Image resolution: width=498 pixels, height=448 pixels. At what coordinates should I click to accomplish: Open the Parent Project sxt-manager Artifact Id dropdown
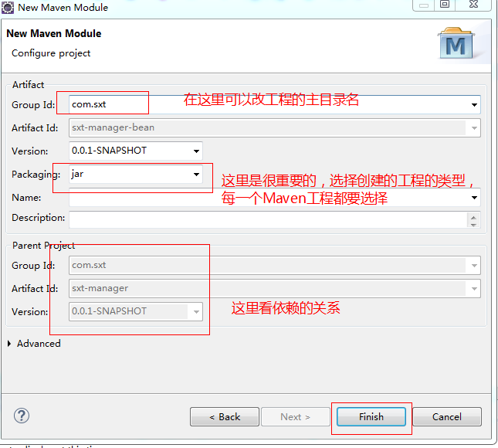point(474,289)
